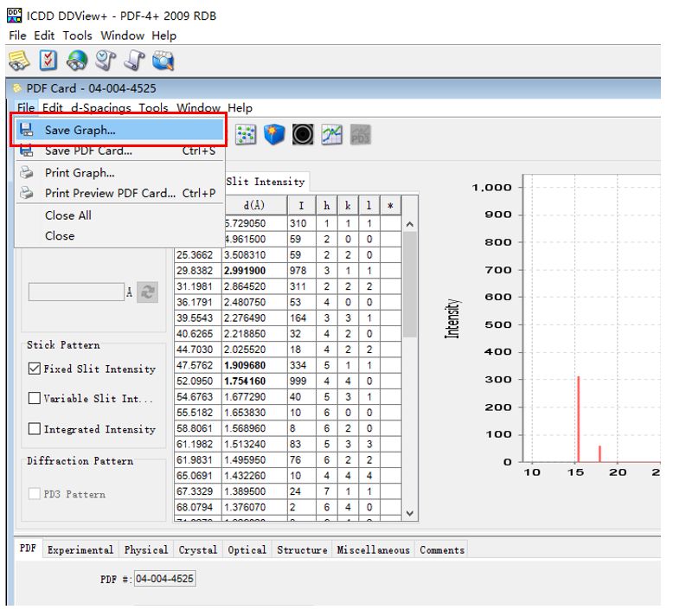Open the dotted electron pattern tool icon
Screen dimensions: 673x616
[x=246, y=135]
